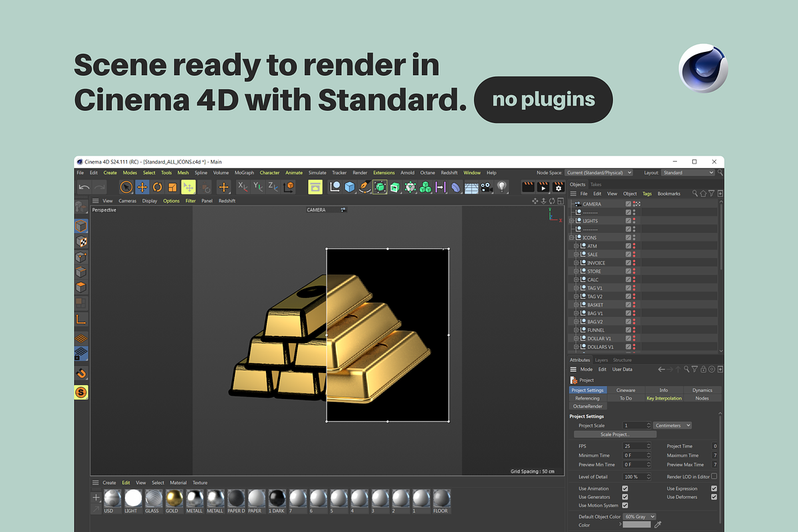Switch to the Takes tab

(596, 184)
